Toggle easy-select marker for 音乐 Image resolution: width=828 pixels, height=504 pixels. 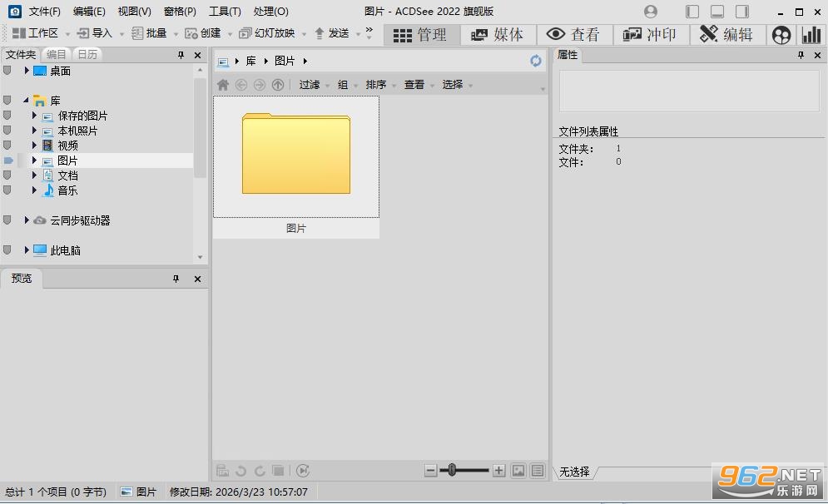tap(7, 190)
